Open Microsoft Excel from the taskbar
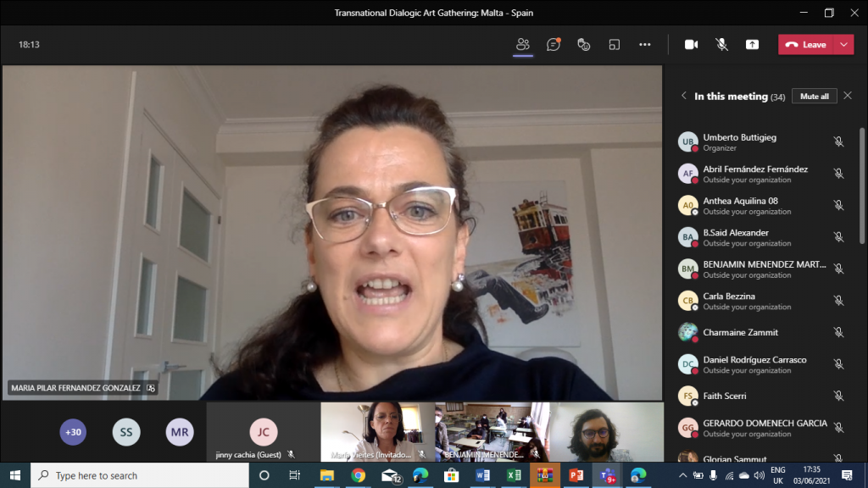The height and width of the screenshot is (488, 868). pyautogui.click(x=514, y=475)
